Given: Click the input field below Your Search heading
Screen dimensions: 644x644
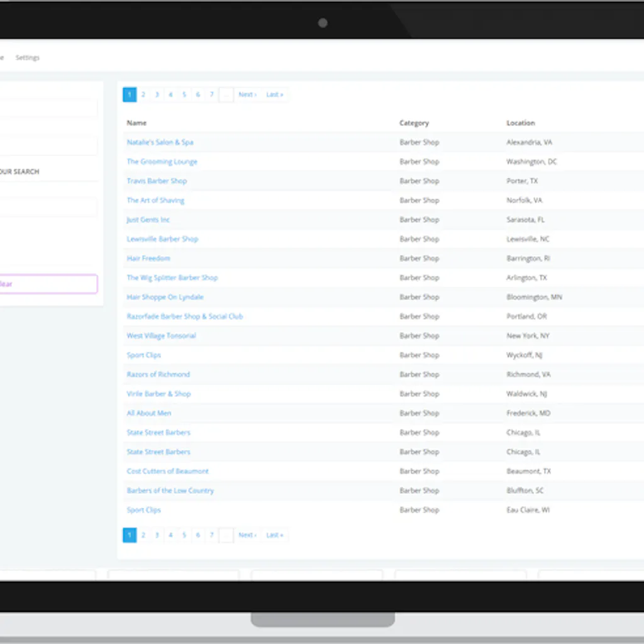Looking at the screenshot, I should (48, 208).
